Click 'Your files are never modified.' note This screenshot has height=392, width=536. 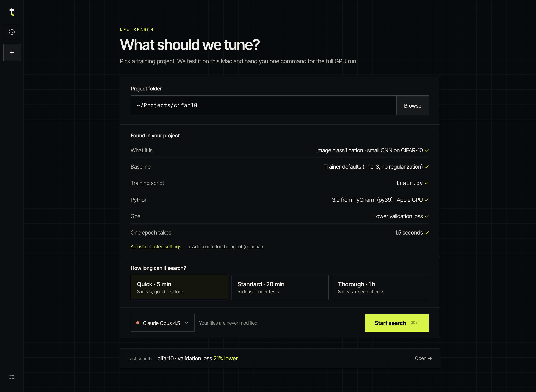(229, 323)
